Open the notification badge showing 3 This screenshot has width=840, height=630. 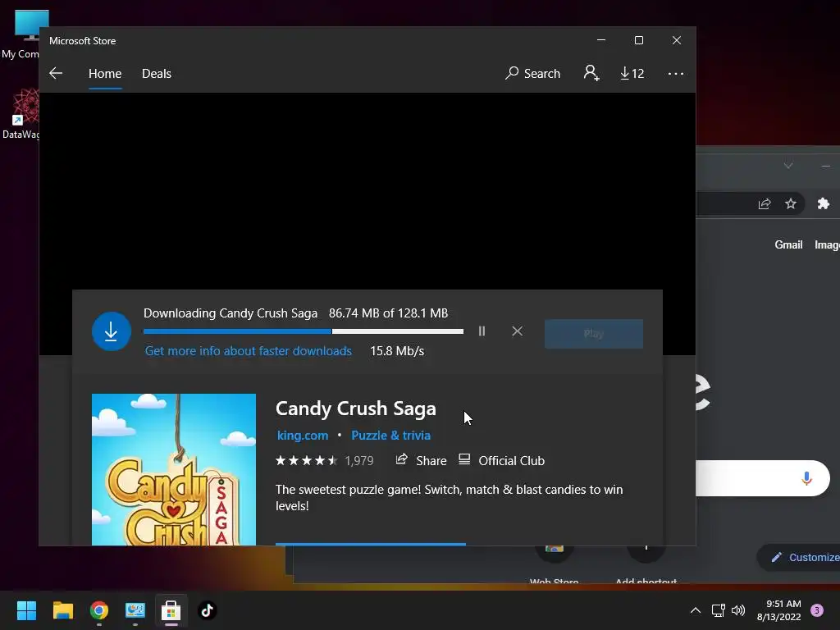click(817, 610)
